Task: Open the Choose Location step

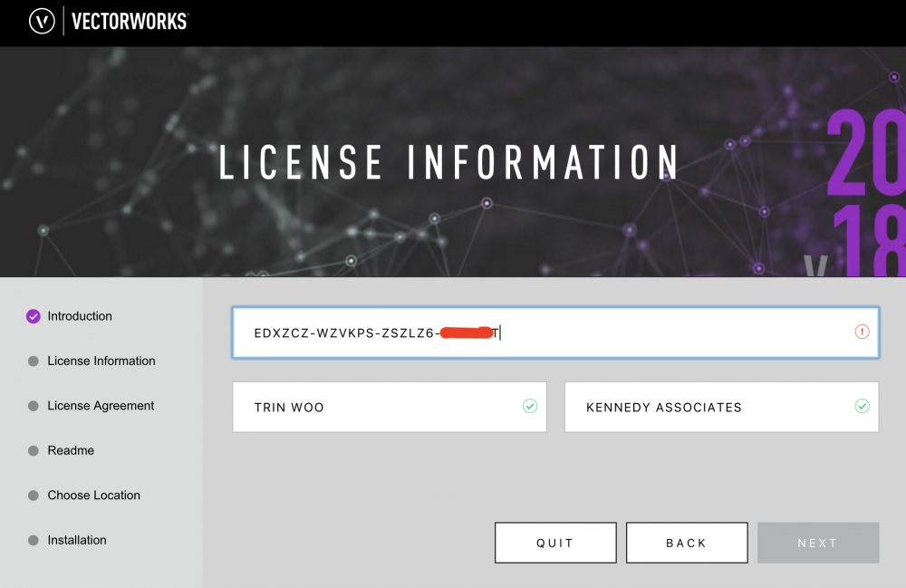Action: coord(93,495)
